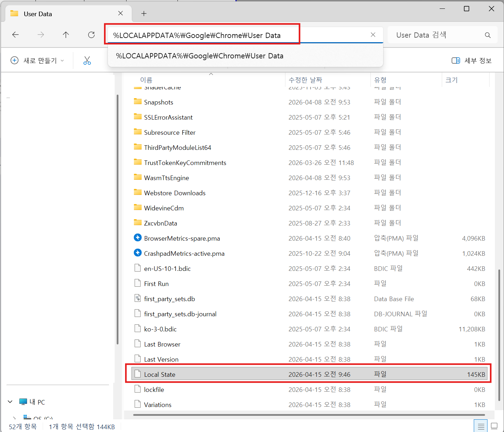504x432 pixels.
Task: Click the search magnifier icon
Action: click(x=487, y=35)
